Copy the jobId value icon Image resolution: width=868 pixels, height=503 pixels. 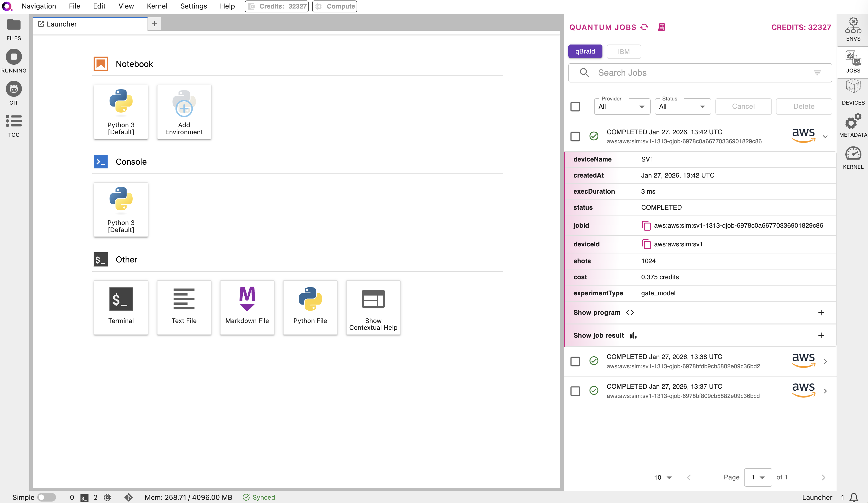coord(646,225)
